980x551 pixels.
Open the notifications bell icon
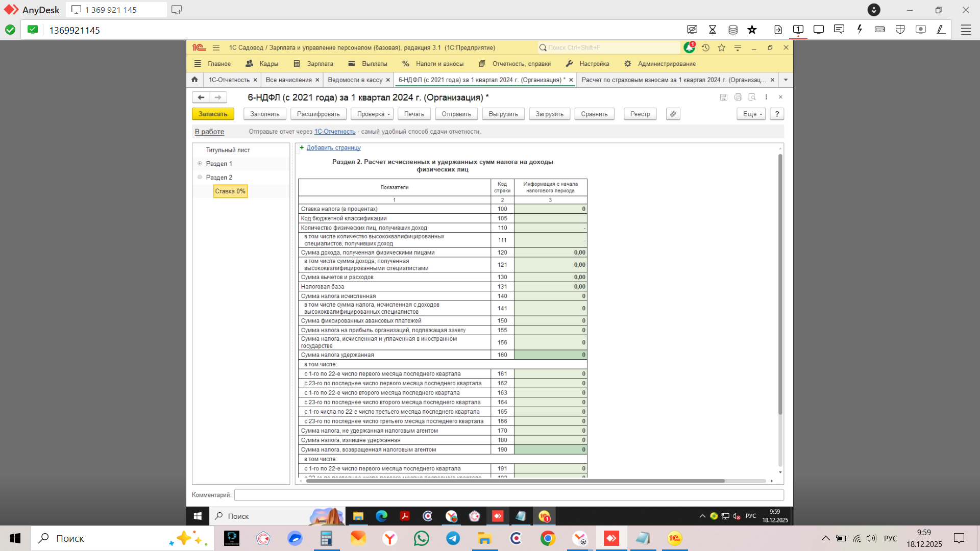(689, 47)
